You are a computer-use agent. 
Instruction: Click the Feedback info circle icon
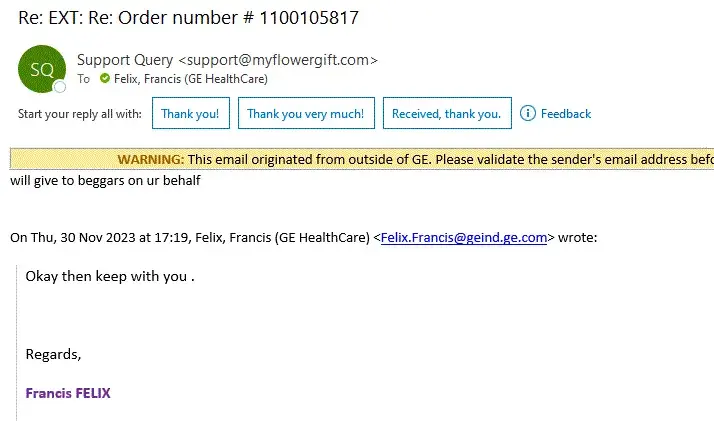point(527,113)
